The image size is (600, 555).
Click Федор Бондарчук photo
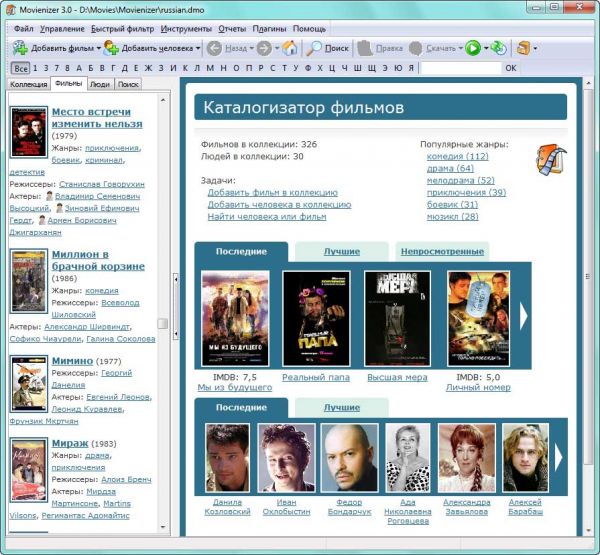pyautogui.click(x=349, y=457)
